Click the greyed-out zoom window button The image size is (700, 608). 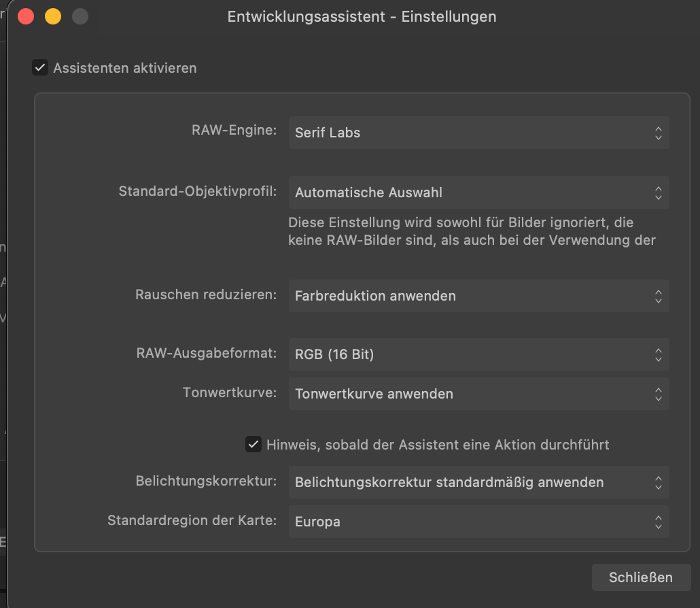click(80, 16)
